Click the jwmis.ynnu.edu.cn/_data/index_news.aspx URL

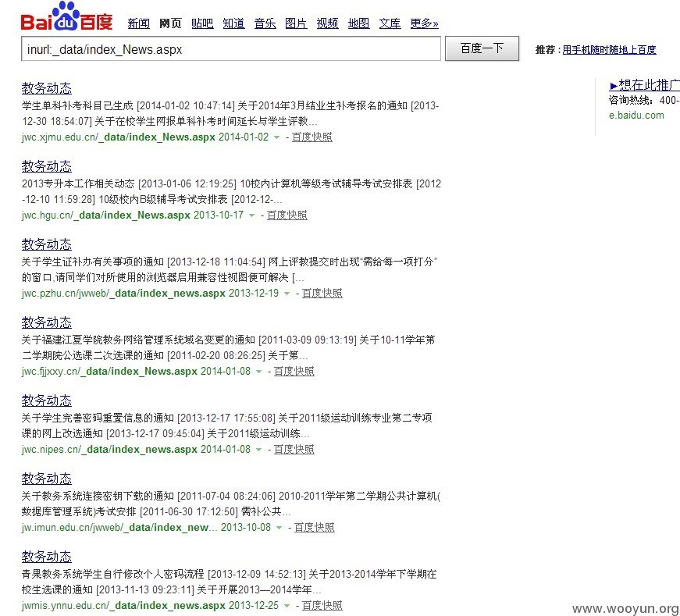click(x=123, y=606)
